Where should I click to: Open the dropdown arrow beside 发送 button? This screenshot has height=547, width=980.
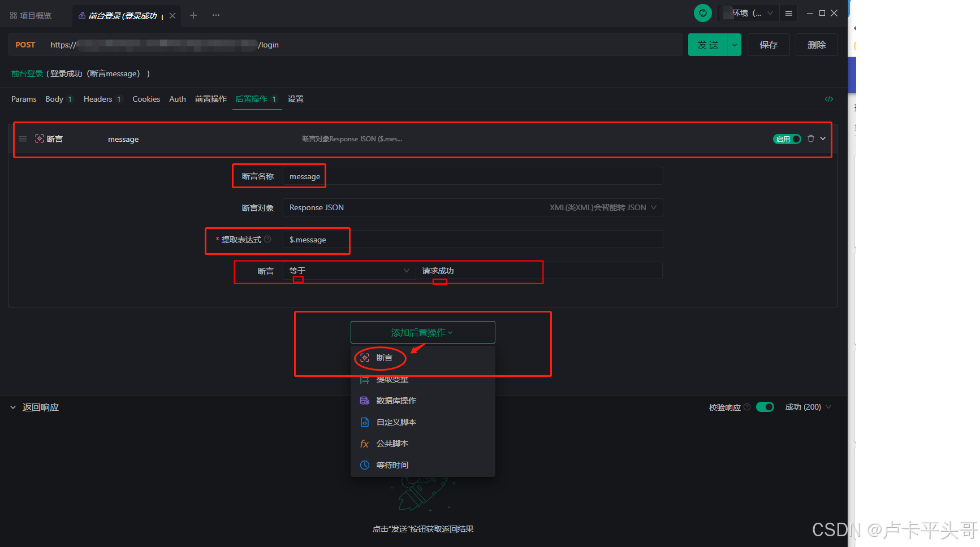(734, 45)
